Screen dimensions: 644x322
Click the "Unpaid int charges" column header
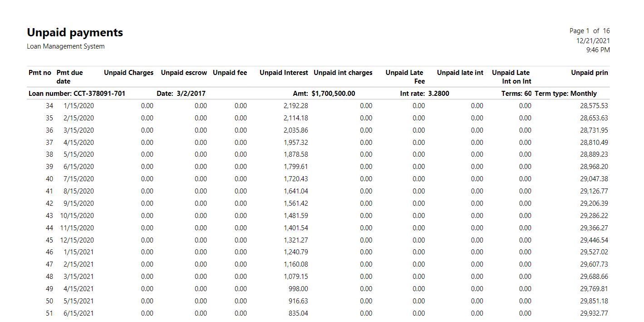(343, 73)
